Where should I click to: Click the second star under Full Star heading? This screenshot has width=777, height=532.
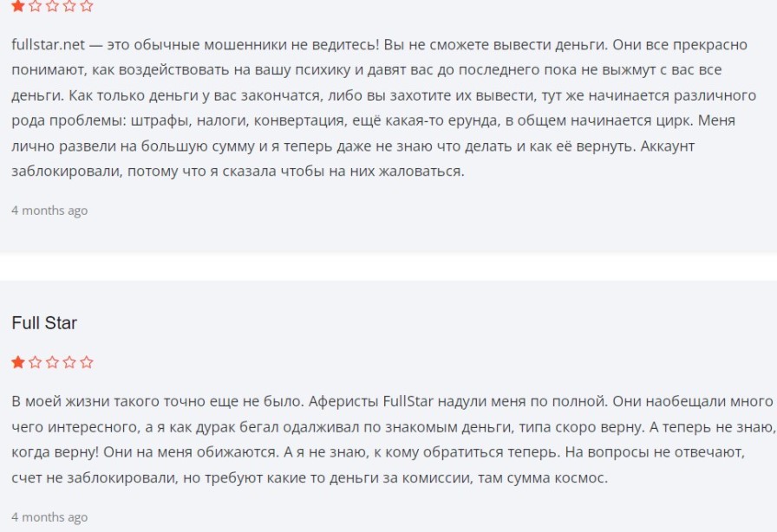coord(36,362)
